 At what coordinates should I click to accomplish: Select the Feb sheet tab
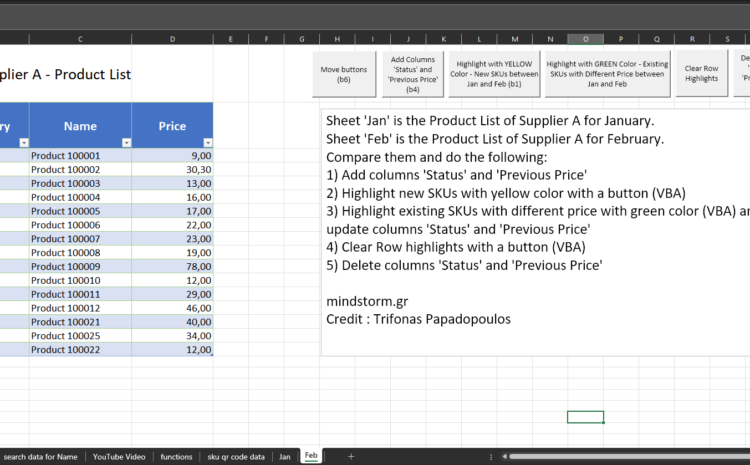point(311,455)
